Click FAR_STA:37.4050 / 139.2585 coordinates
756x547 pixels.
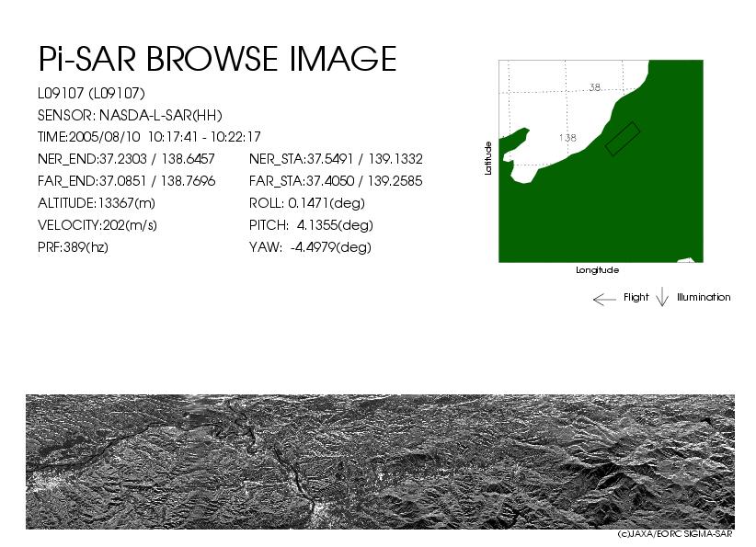click(336, 181)
